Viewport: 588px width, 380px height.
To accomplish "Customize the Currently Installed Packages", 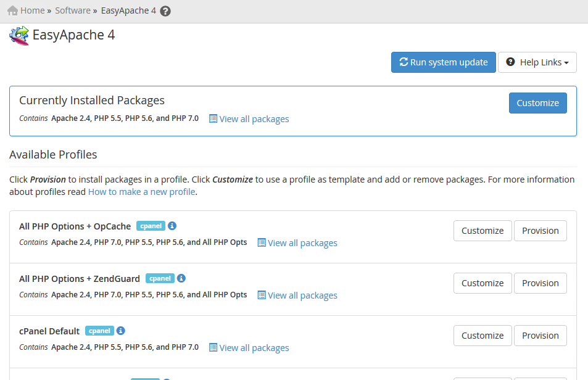I will pos(538,103).
